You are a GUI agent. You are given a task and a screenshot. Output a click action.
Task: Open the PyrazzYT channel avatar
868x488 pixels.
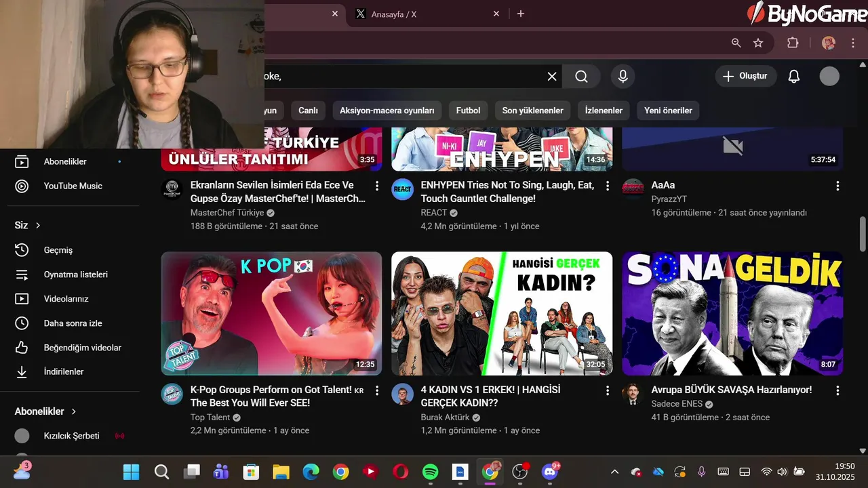point(633,190)
